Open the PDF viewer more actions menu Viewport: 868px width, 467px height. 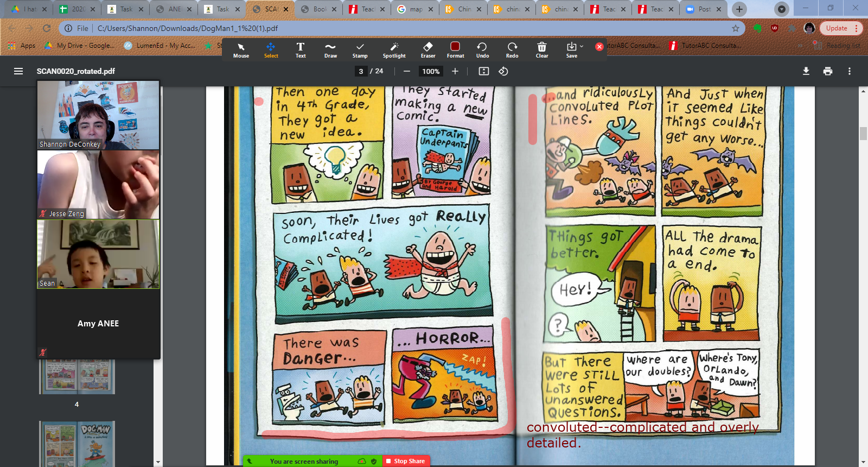(850, 71)
